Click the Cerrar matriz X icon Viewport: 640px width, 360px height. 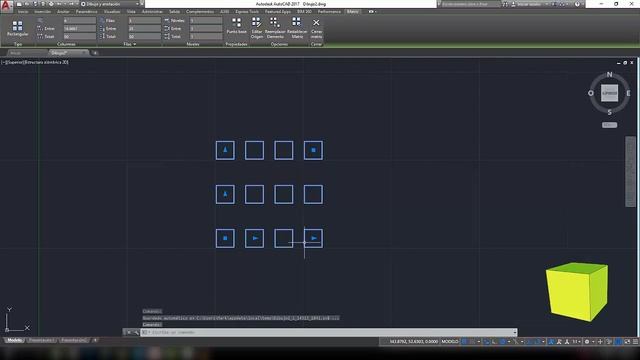(316, 23)
